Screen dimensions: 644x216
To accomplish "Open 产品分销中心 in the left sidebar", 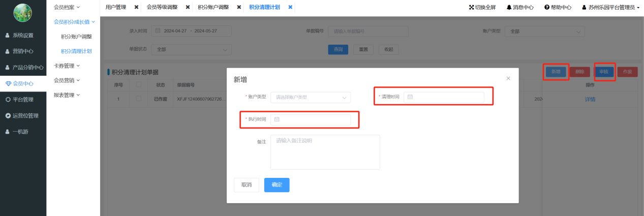I will coord(23,67).
